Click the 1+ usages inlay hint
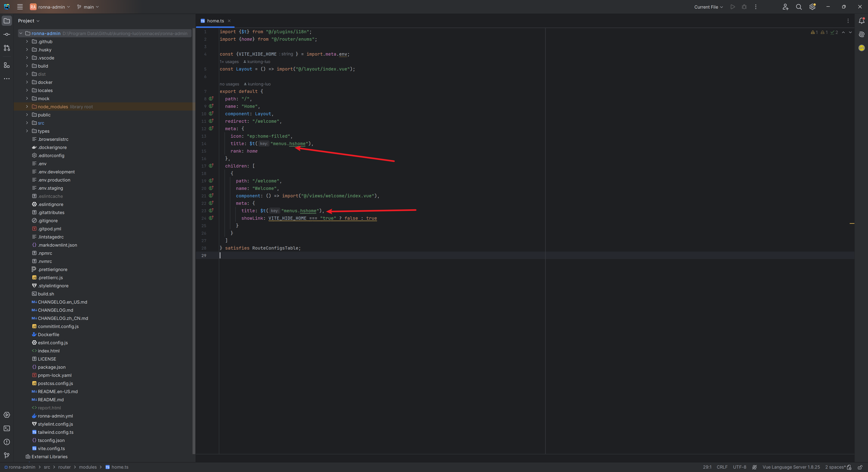The height and width of the screenshot is (472, 868). 229,62
